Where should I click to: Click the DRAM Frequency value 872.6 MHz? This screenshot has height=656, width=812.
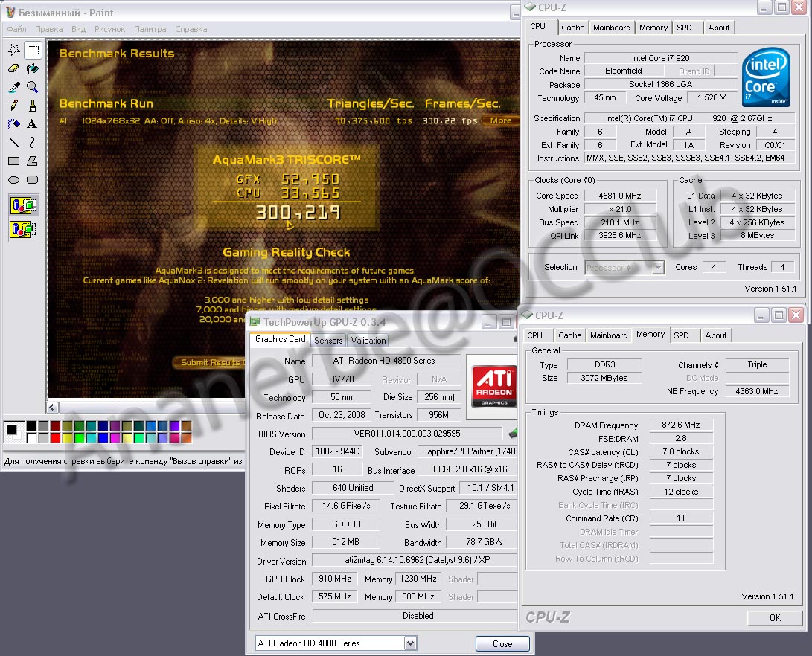coord(681,425)
